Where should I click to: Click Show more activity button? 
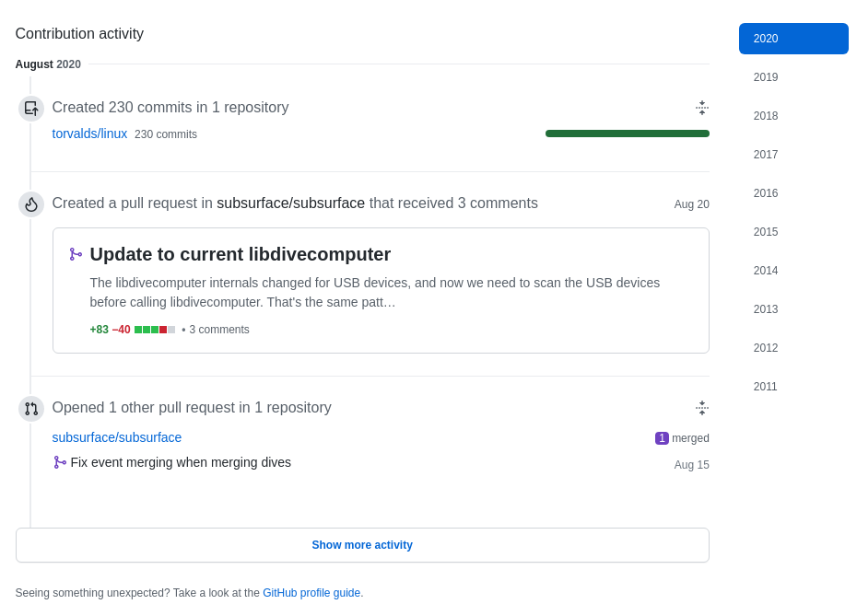(362, 545)
